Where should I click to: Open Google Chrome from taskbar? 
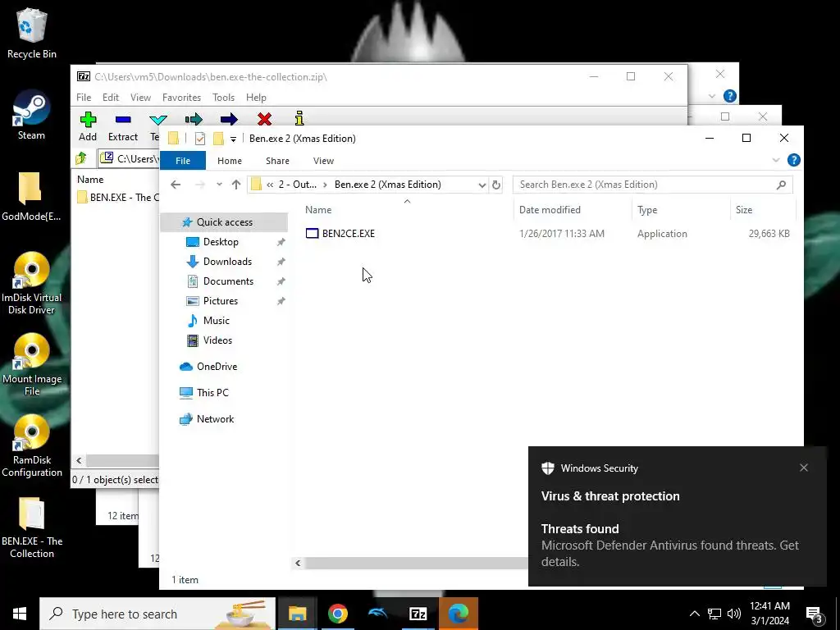pos(337,614)
